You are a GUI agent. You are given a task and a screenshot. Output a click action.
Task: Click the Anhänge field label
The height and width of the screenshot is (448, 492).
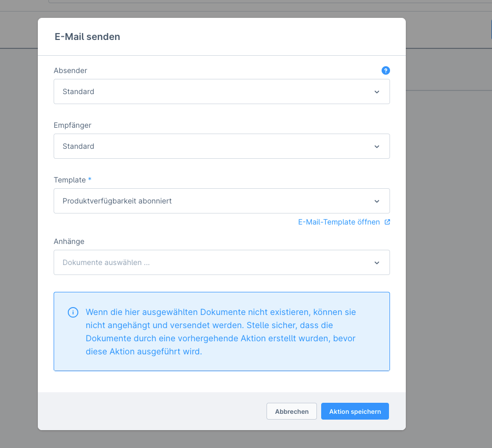[x=69, y=241]
